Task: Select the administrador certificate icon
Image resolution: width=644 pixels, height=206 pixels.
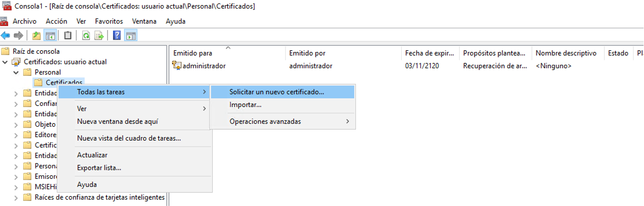Action: click(177, 66)
